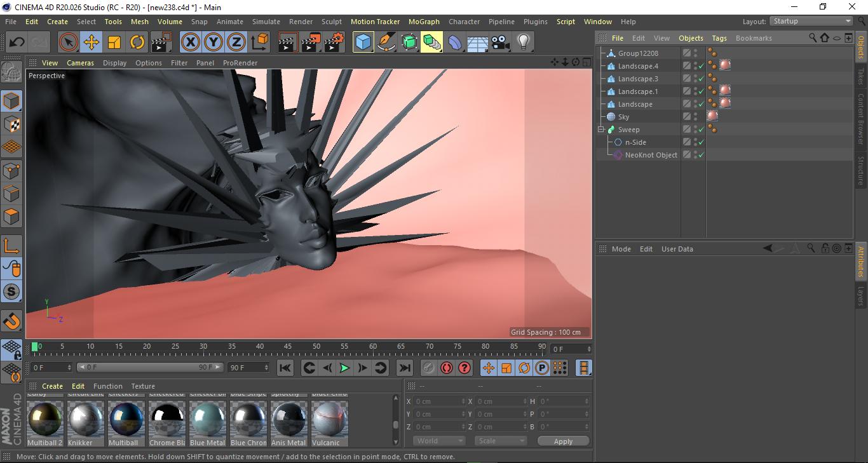
Task: Switch the coordinate system icon
Action: click(259, 43)
